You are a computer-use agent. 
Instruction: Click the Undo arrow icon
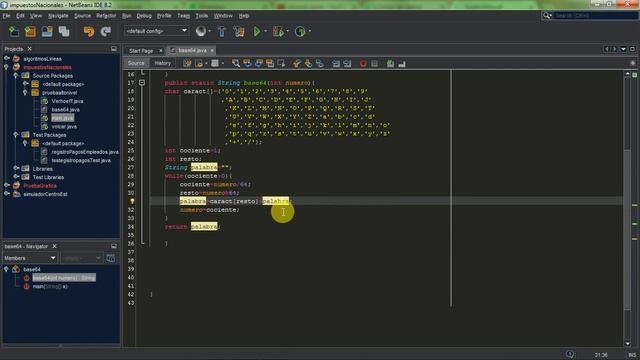pyautogui.click(x=89, y=31)
